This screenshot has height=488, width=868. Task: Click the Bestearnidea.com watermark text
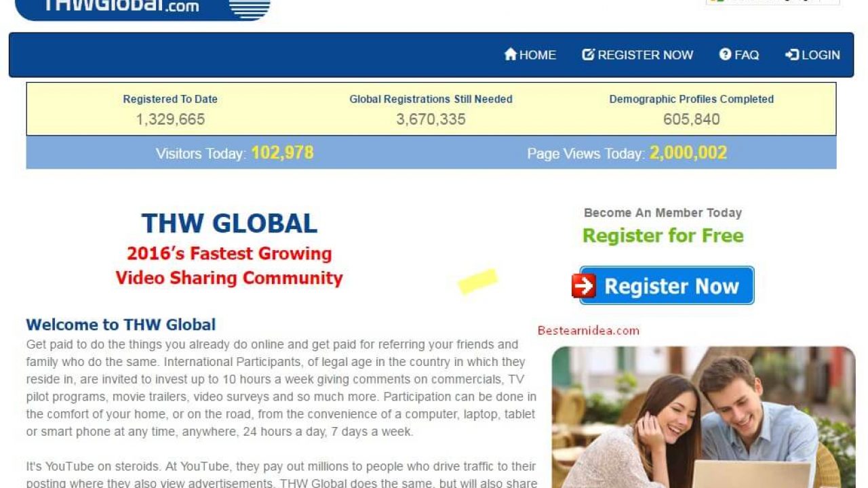[x=588, y=331]
